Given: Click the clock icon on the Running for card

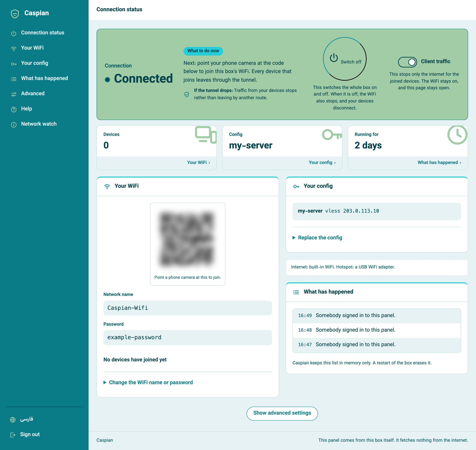Looking at the screenshot, I should (x=457, y=135).
